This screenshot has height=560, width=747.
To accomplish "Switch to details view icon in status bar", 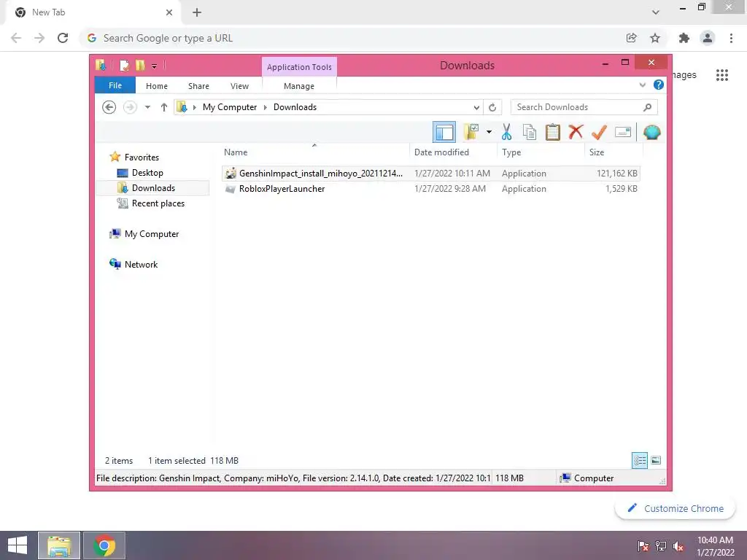I will click(x=639, y=460).
